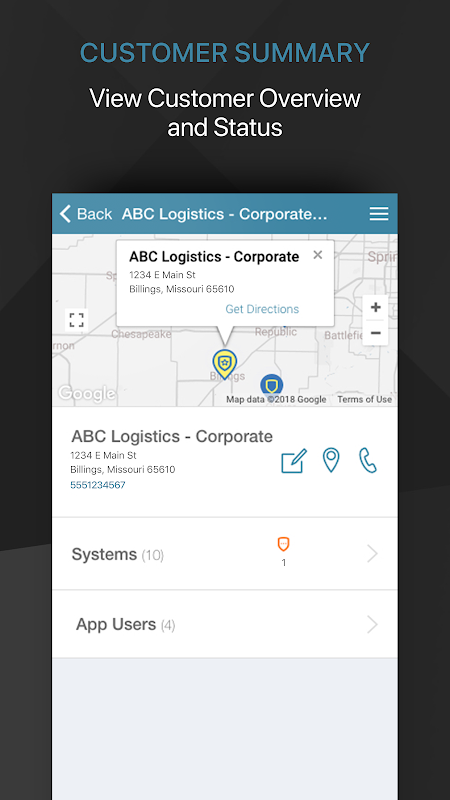Select the yellow map marker at Billings
This screenshot has width=450, height=800.
tap(224, 364)
